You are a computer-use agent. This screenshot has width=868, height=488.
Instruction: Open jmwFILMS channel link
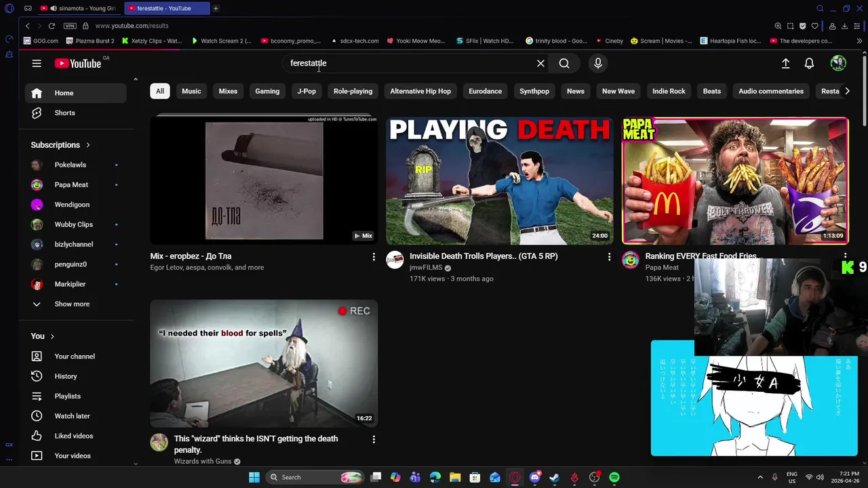[426, 268]
